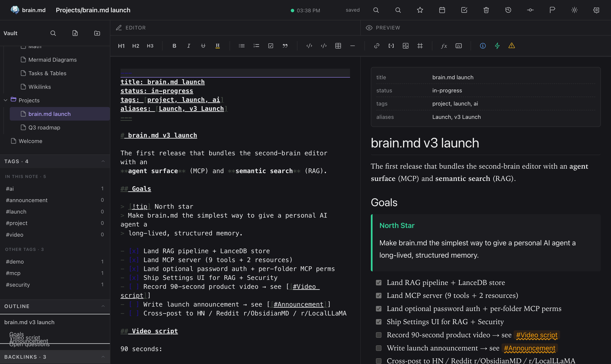Star the current note as favorite
611x364 pixels.
pyautogui.click(x=420, y=10)
